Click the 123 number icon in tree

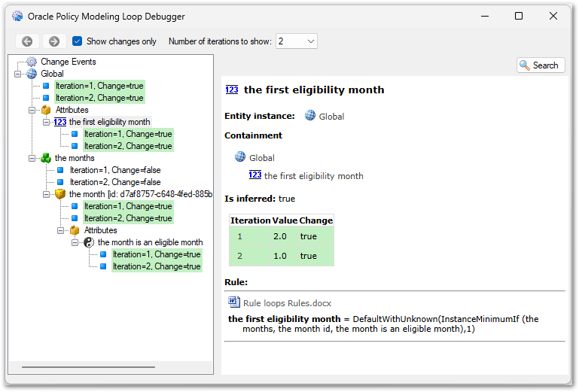coord(60,122)
